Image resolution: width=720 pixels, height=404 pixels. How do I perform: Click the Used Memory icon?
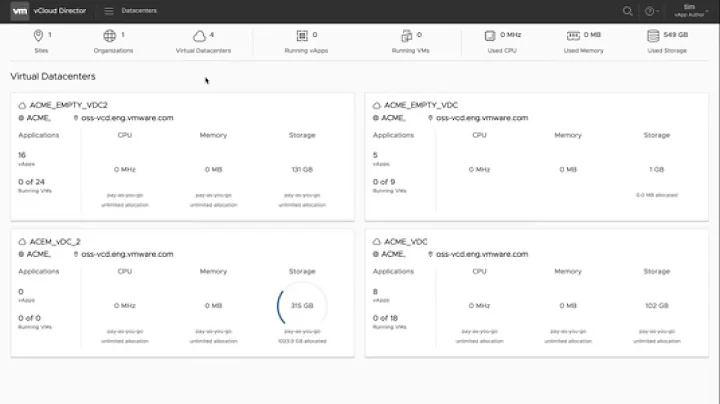(573, 35)
